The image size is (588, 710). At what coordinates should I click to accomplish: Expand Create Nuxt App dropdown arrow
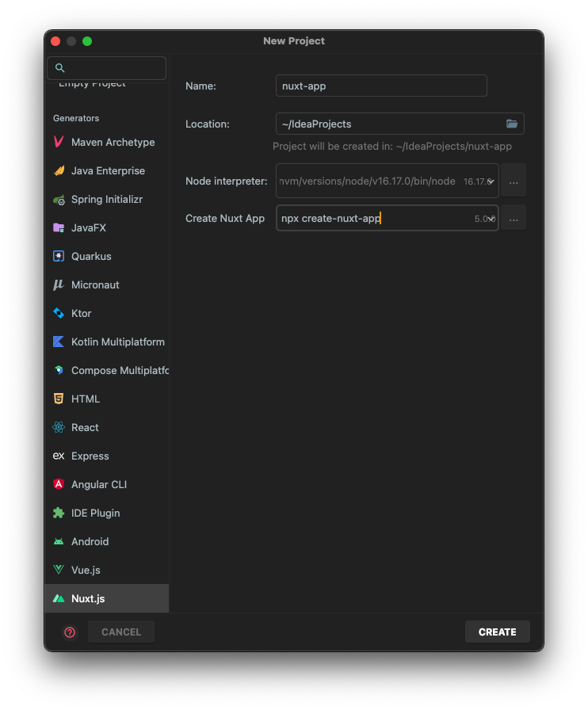(x=491, y=219)
